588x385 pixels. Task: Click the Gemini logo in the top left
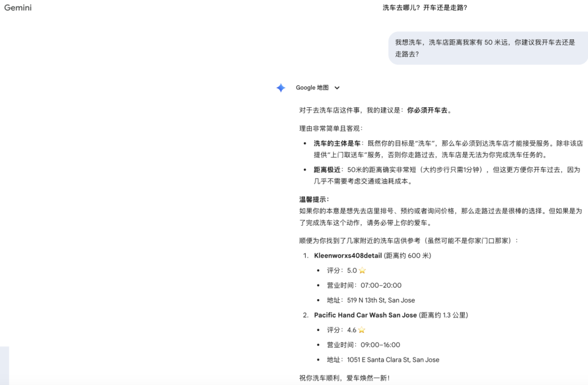point(18,8)
